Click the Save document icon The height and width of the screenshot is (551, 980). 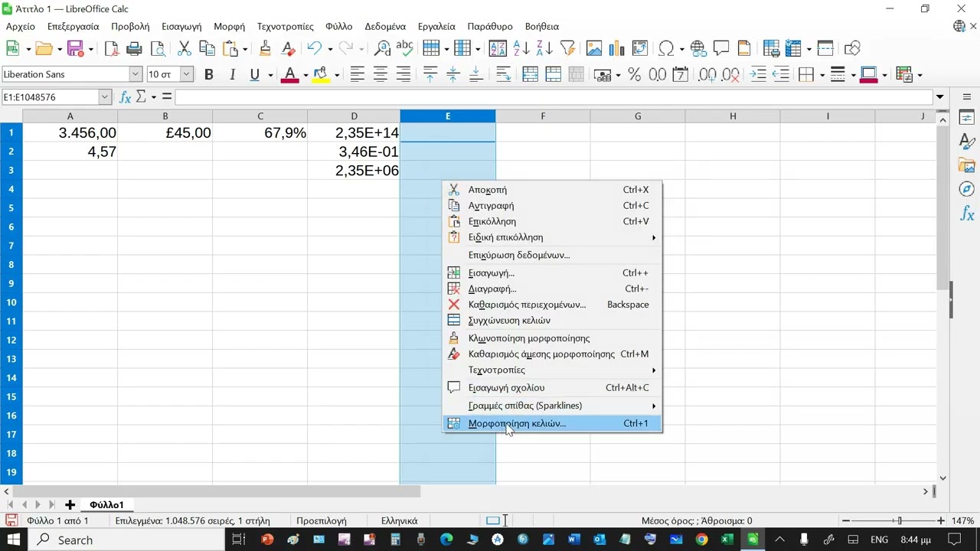point(75,48)
